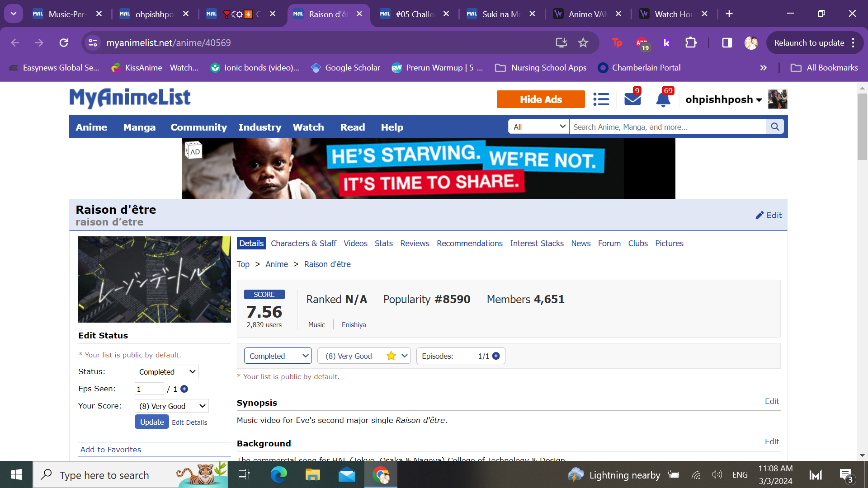Expand the Completed status dropdown in sidebar
This screenshot has height=488, width=868.
click(166, 372)
